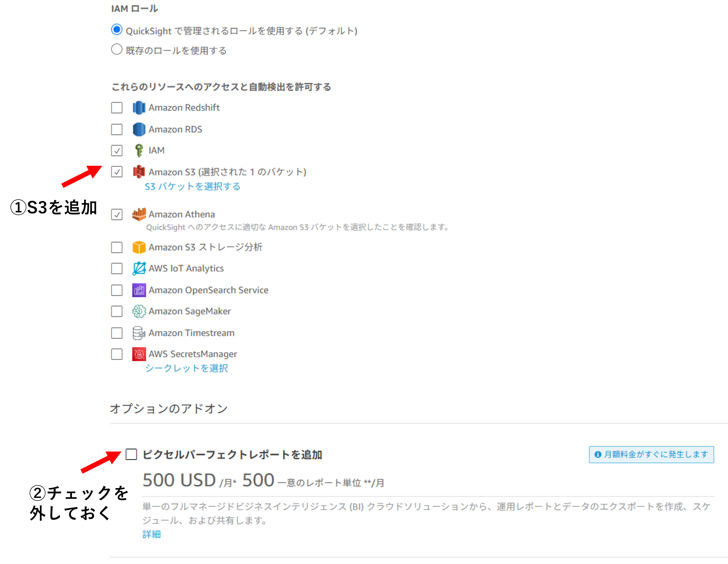Uncheck the Amazon Athena checkbox

pos(117,214)
